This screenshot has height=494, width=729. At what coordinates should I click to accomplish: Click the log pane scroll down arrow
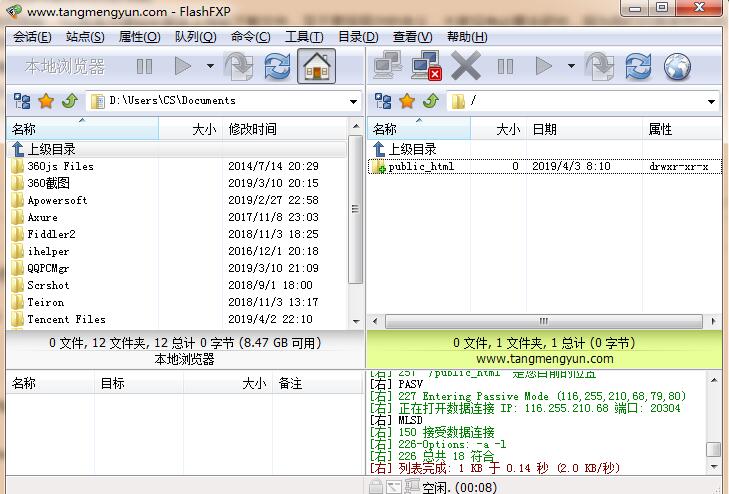[x=714, y=467]
